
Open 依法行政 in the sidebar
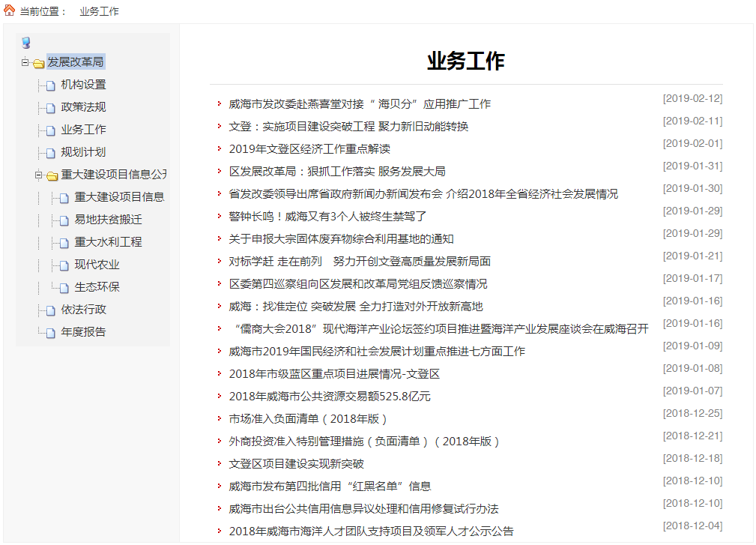tap(83, 310)
